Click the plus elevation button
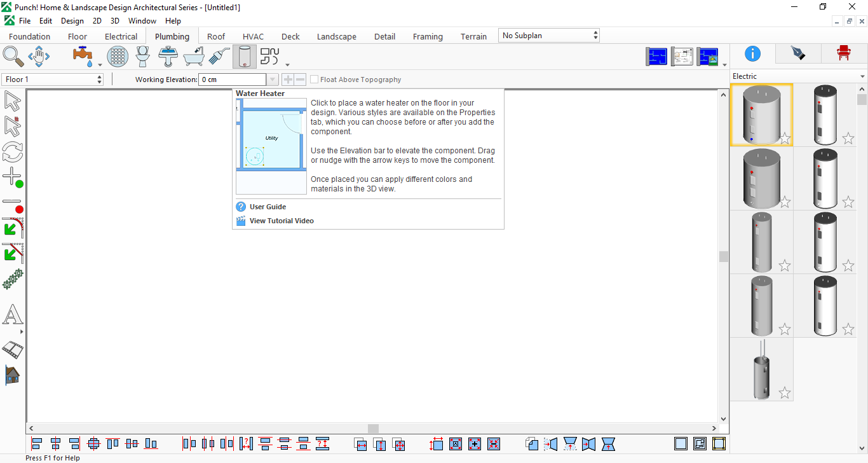This screenshot has height=463, width=868. (x=288, y=79)
